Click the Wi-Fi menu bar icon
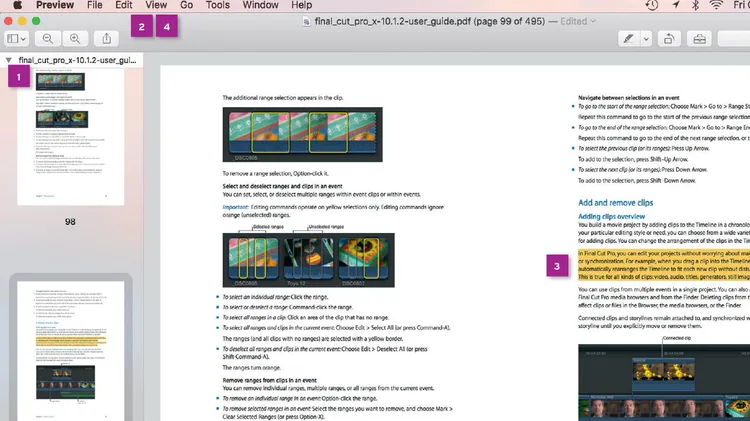The width and height of the screenshot is (750, 421). [x=716, y=5]
